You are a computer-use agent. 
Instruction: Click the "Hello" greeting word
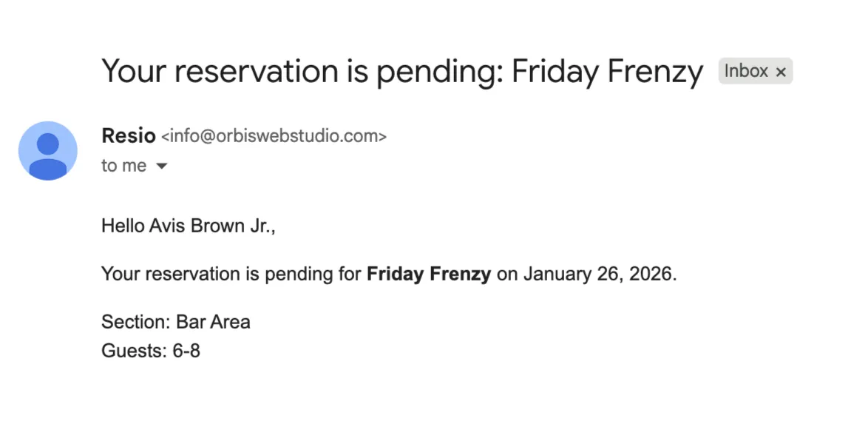(x=123, y=226)
